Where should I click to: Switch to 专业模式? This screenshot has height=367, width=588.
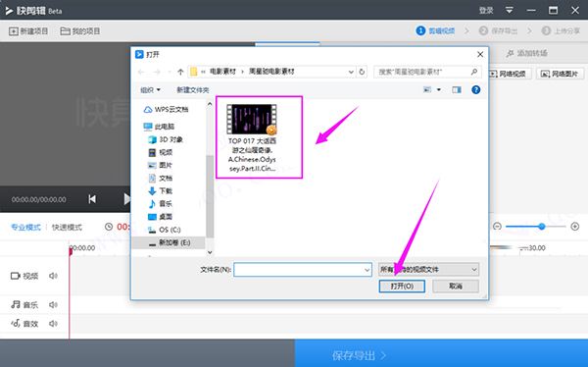[25, 228]
